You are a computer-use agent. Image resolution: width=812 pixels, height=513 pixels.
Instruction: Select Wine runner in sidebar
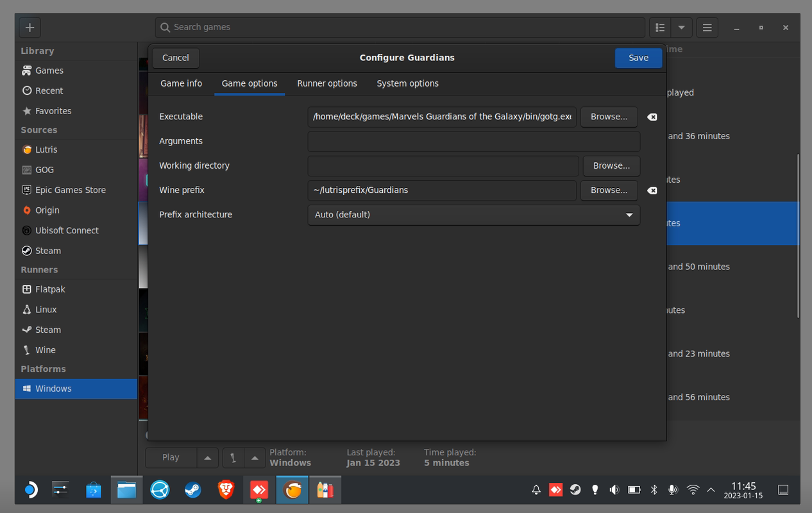76,350
